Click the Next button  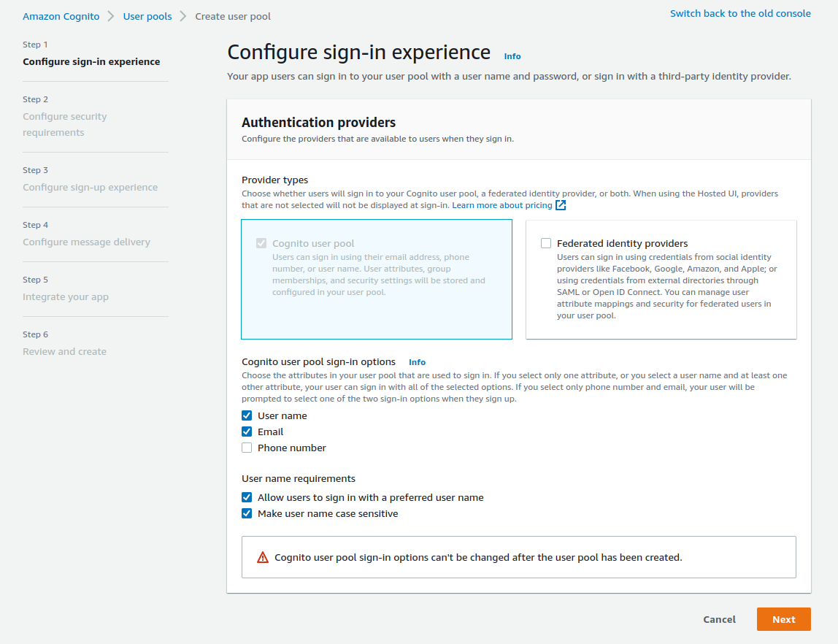[x=783, y=619]
